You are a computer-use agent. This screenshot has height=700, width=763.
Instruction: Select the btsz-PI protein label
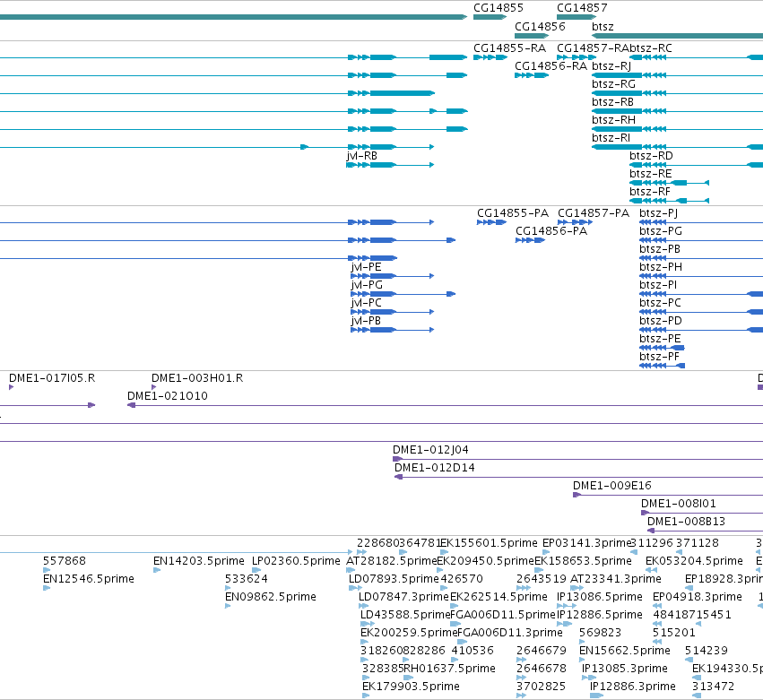pyautogui.click(x=658, y=285)
